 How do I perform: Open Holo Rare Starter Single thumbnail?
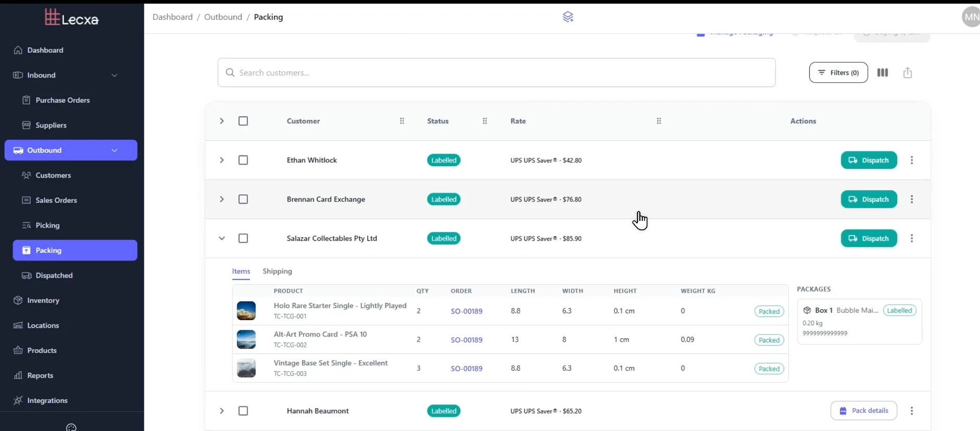tap(246, 311)
